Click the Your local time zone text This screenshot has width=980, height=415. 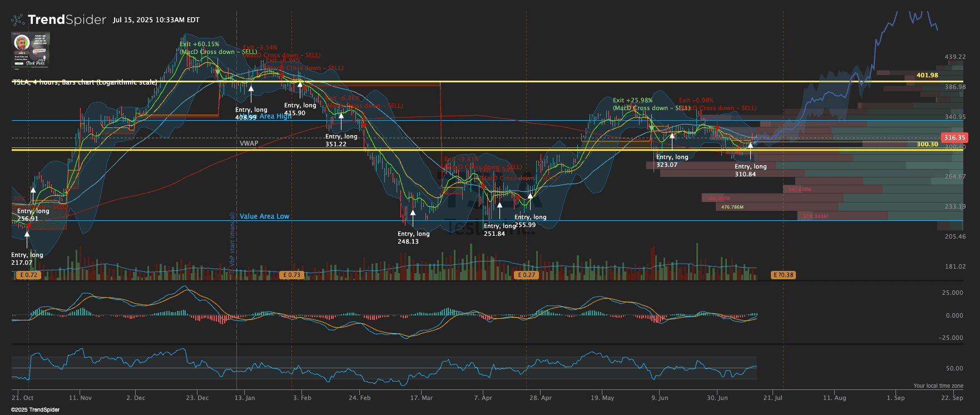[x=938, y=386]
